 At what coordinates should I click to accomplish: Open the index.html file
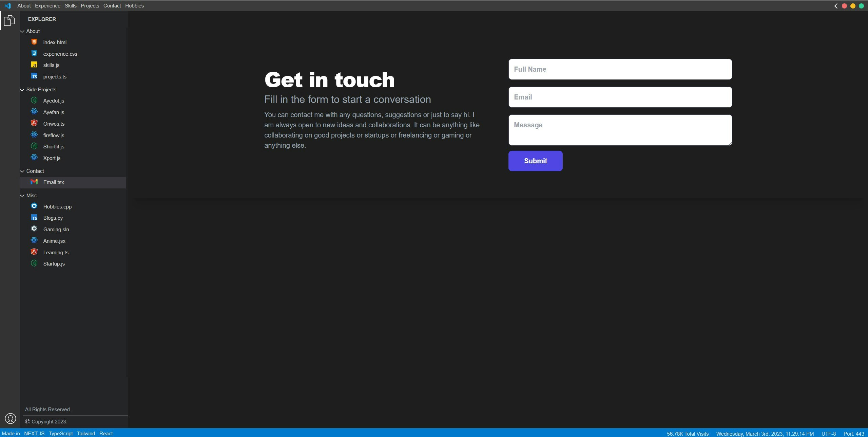click(x=73, y=42)
